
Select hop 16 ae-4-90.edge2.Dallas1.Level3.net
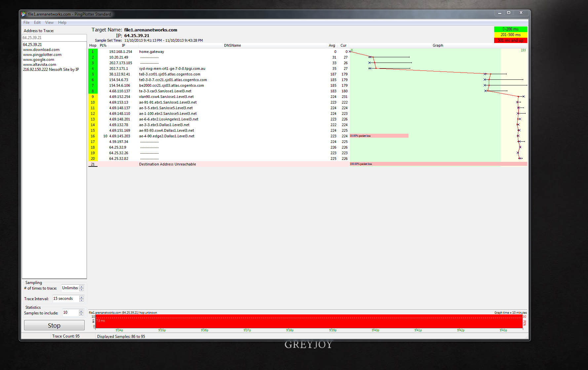point(167,136)
